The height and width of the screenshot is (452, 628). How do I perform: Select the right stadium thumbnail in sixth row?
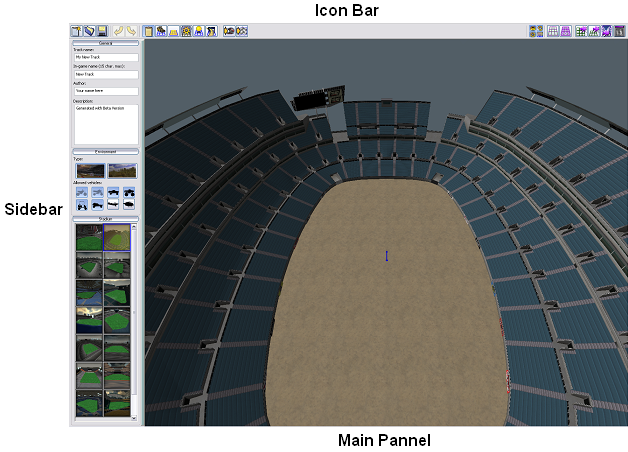tap(117, 376)
